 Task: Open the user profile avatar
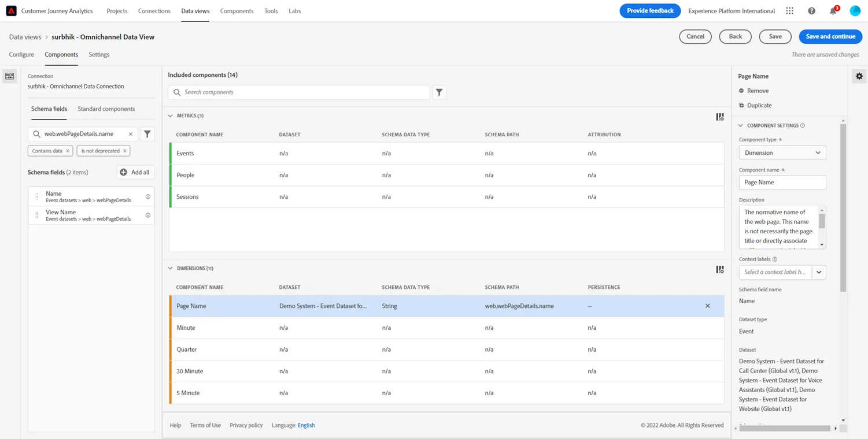pos(855,11)
